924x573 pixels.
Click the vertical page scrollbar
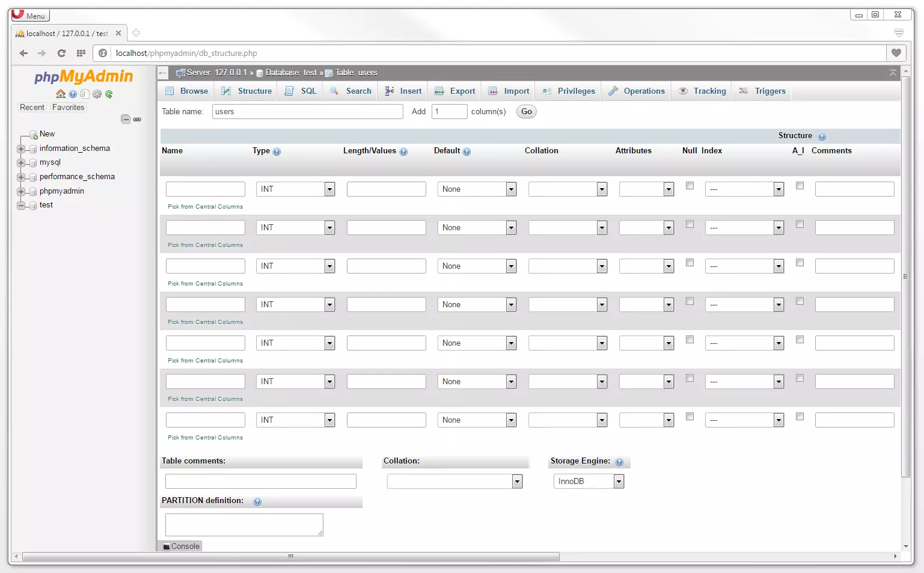(906, 277)
